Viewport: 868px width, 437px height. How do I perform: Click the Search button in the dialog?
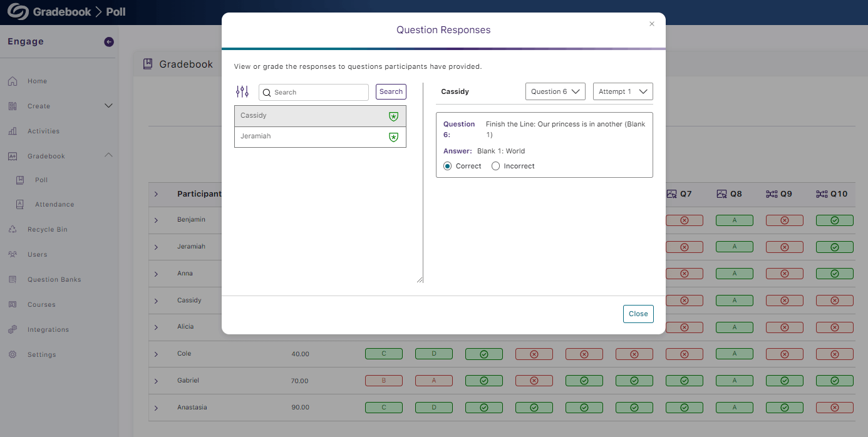(x=391, y=92)
